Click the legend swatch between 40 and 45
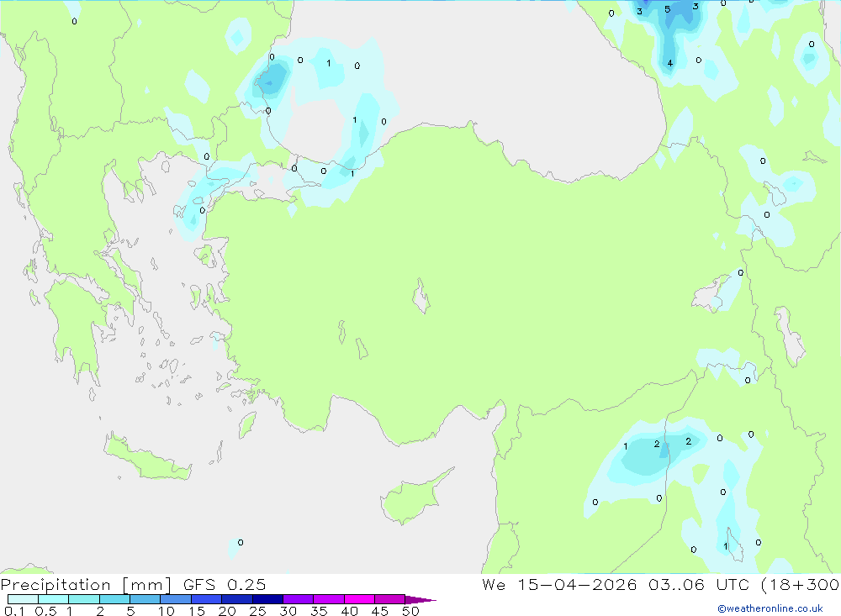This screenshot has height=616, width=841. tap(359, 599)
